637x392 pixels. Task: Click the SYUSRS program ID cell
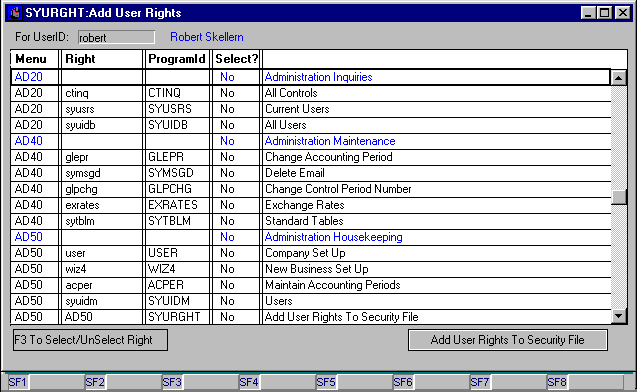177,109
